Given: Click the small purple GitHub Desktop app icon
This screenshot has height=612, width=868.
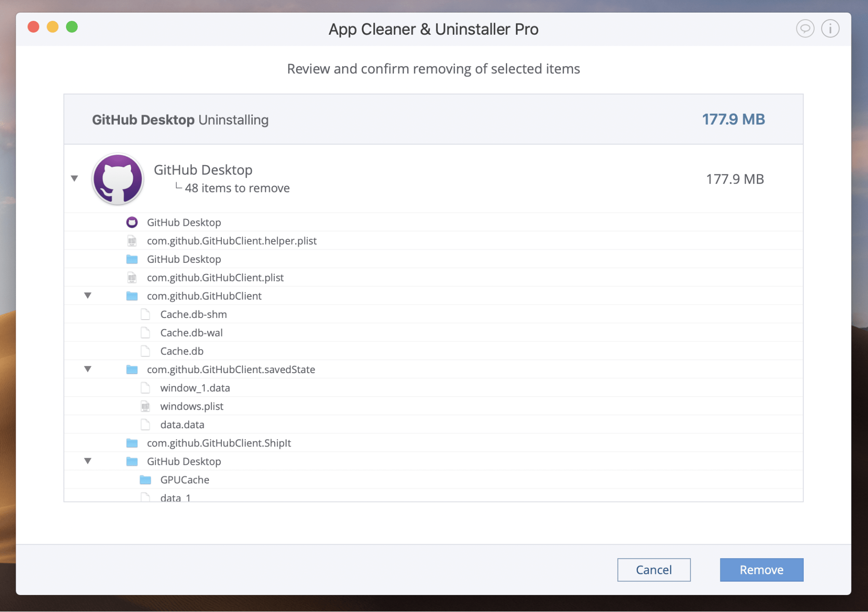Looking at the screenshot, I should click(x=132, y=222).
